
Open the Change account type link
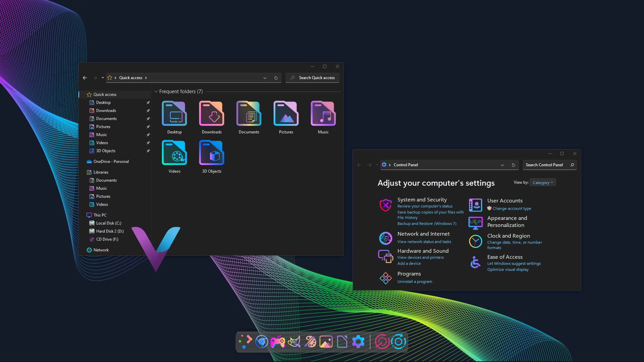click(512, 208)
